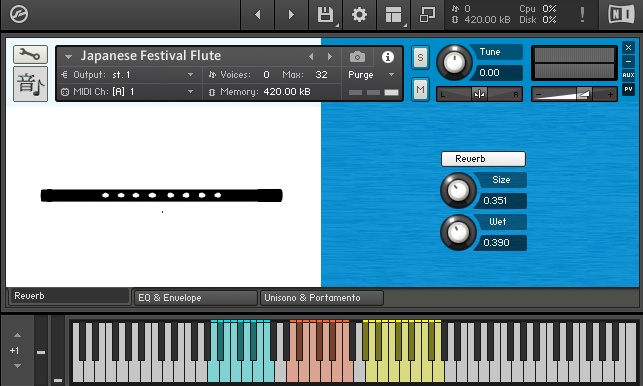Screen dimensions: 643x386
Task: Solo the instrument with S button
Action: [420, 57]
